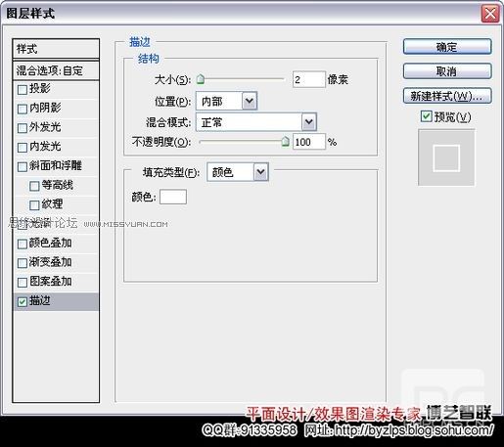This screenshot has width=504, height=447.
Task: Click the 不透明度 opacity slider handle
Action: pyautogui.click(x=286, y=142)
